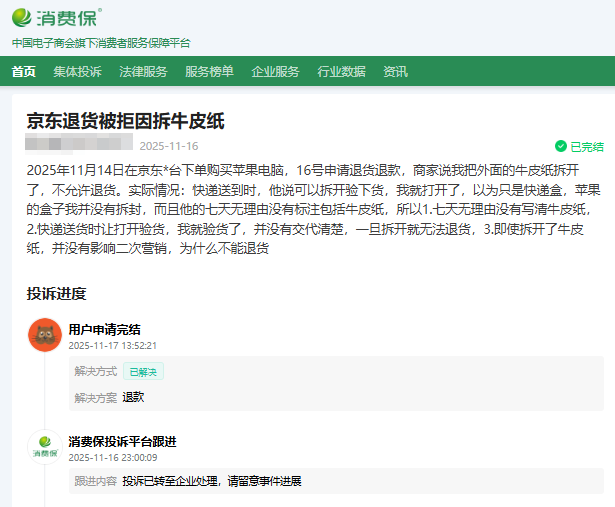Click the complaint title 京东退货被拒因拆牛皮纸
Image resolution: width=615 pixels, height=507 pixels.
tap(125, 121)
